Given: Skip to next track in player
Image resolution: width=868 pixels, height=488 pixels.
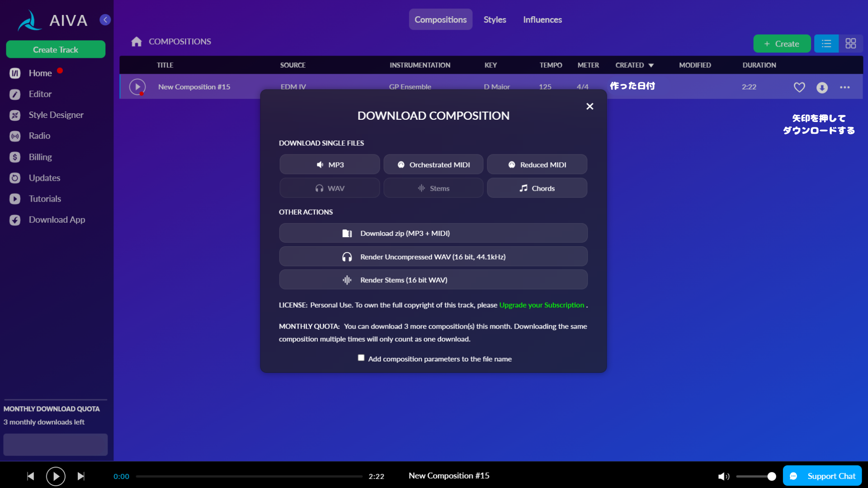Looking at the screenshot, I should point(81,476).
